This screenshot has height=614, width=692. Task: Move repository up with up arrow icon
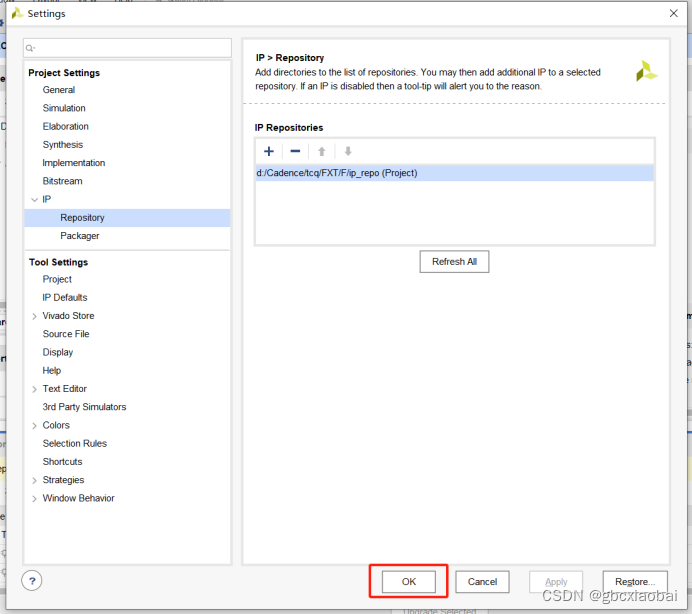[322, 151]
